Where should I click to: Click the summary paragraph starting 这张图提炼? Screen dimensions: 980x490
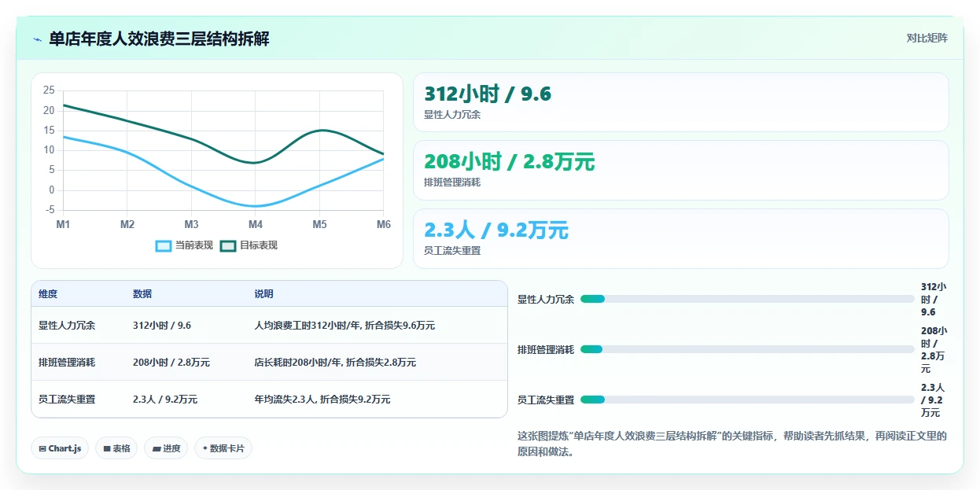(732, 444)
